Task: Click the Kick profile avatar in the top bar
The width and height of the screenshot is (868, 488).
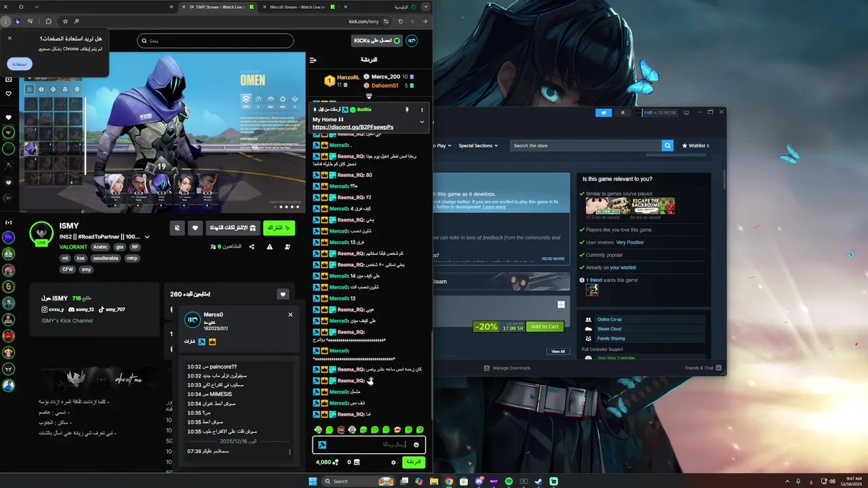Action: tap(412, 41)
